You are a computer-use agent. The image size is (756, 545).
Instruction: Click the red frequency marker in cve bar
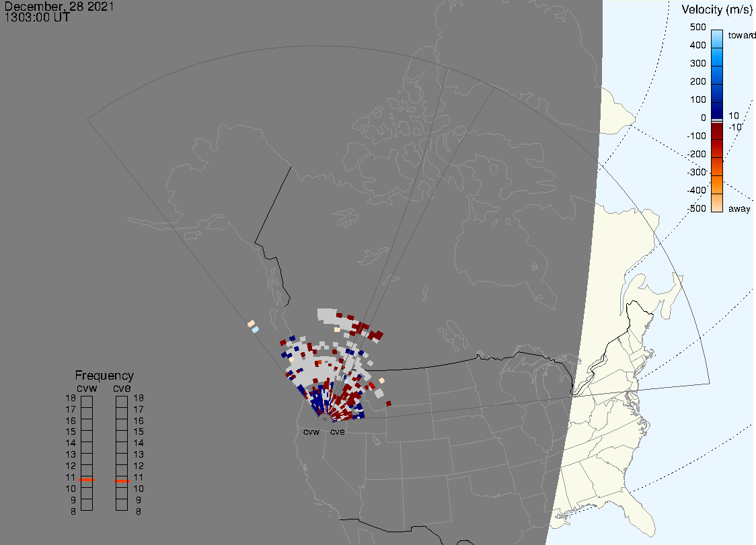pos(122,481)
